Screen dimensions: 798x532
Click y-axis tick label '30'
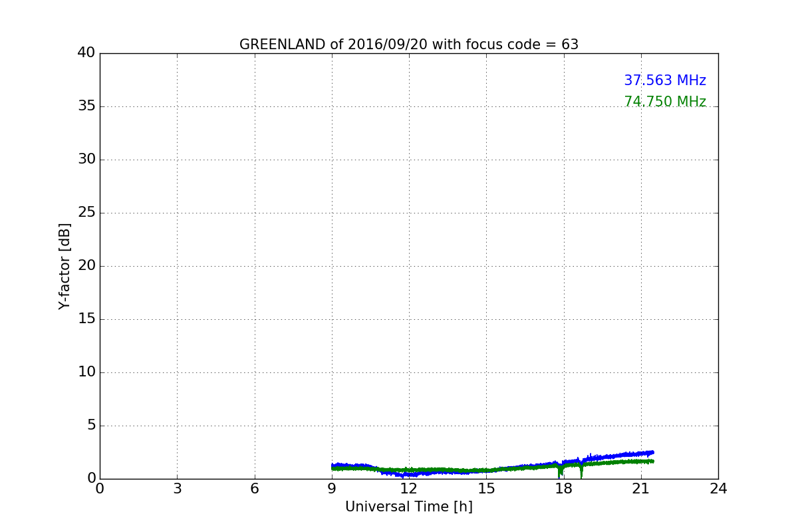86,159
